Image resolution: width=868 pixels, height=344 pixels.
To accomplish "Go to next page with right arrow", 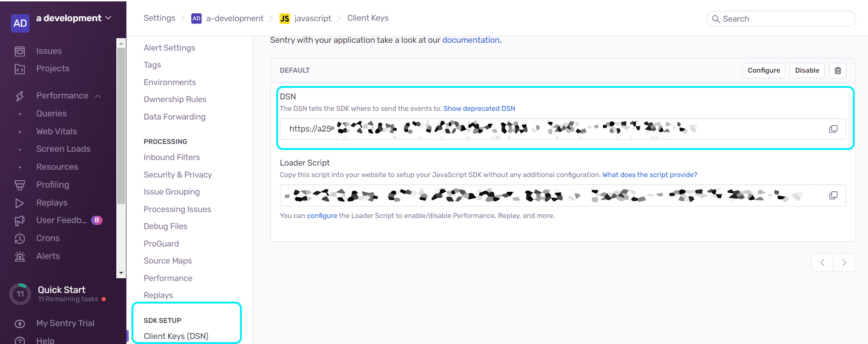I will pos(844,263).
